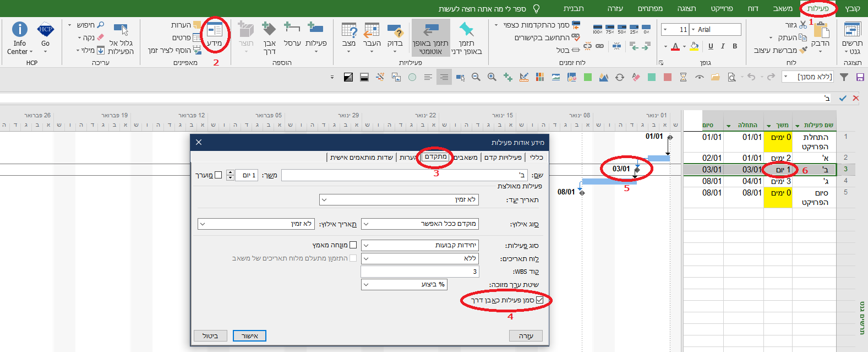Image resolution: width=868 pixels, height=352 pixels.
Task: Click Manually Schedule pin icon
Action: pos(467,29)
